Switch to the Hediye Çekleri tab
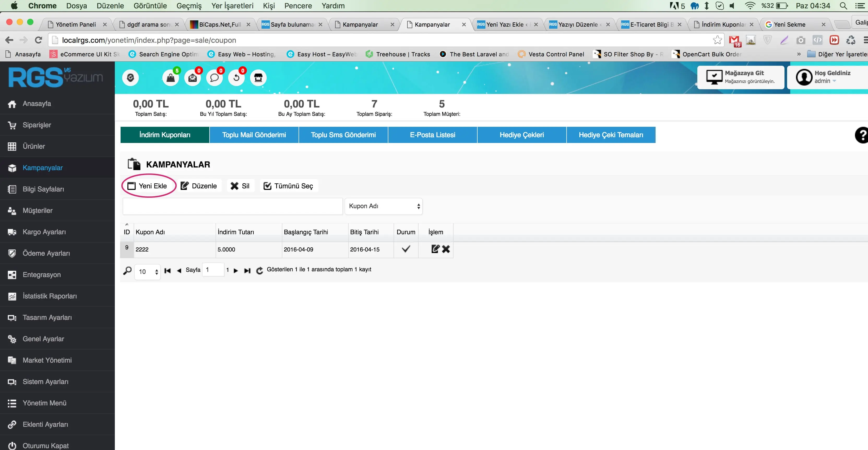868x450 pixels. pos(522,135)
